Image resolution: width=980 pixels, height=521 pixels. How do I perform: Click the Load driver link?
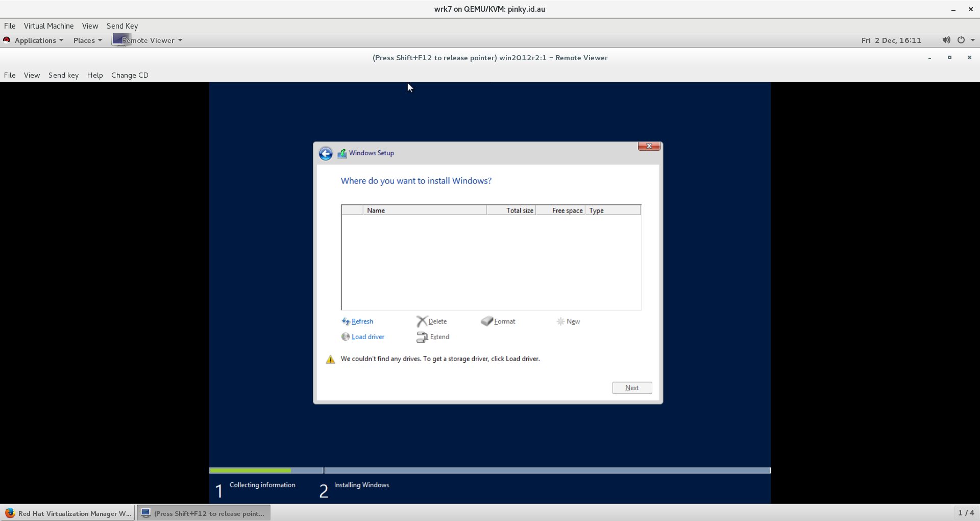(x=367, y=337)
